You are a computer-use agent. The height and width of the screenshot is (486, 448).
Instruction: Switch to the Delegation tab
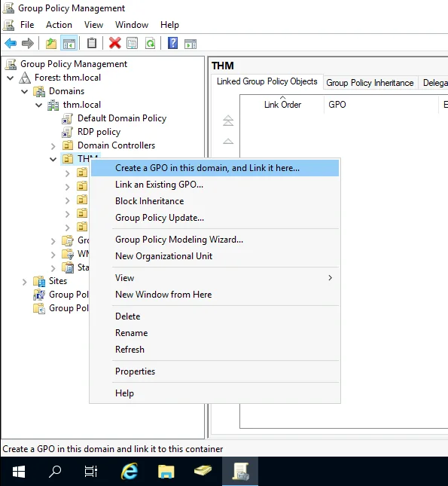pyautogui.click(x=434, y=83)
